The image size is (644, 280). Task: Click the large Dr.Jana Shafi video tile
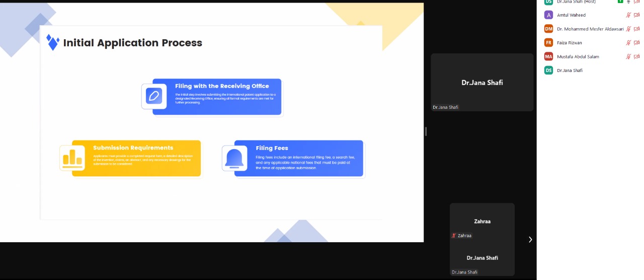pos(482,82)
